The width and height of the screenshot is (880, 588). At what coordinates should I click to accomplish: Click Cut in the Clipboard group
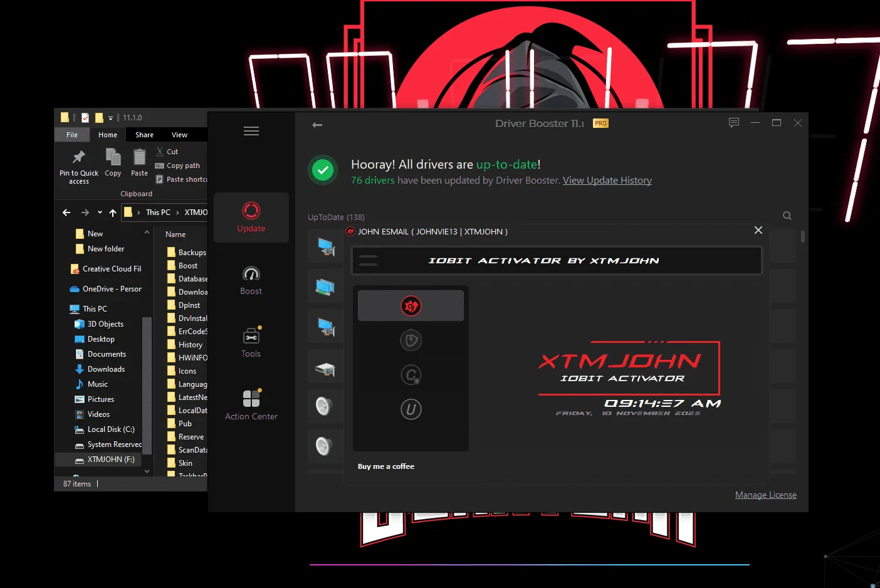click(167, 152)
